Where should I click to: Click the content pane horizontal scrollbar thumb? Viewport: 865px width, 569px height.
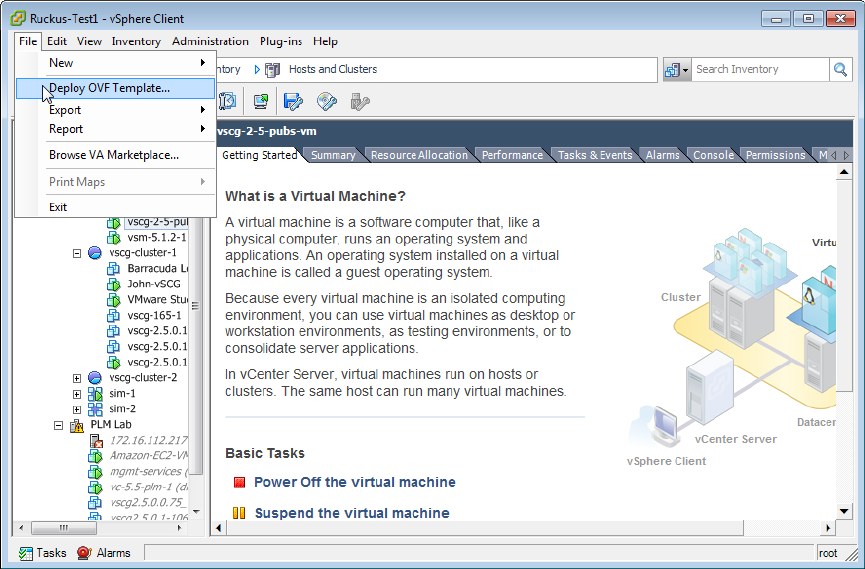pyautogui.click(x=485, y=528)
